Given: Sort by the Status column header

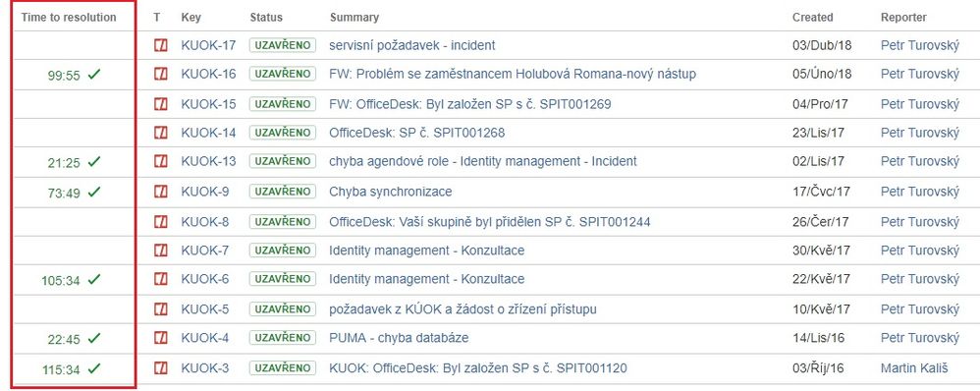Looking at the screenshot, I should (266, 18).
